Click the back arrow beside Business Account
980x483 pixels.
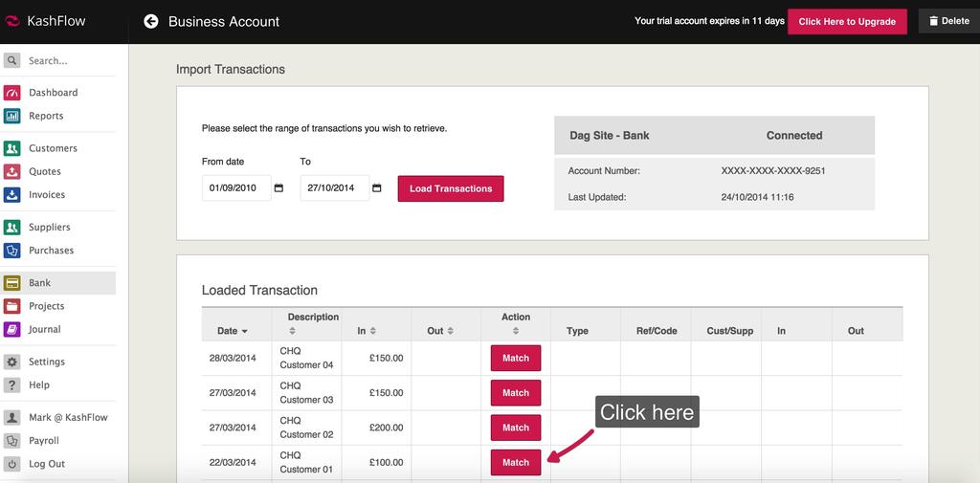151,21
